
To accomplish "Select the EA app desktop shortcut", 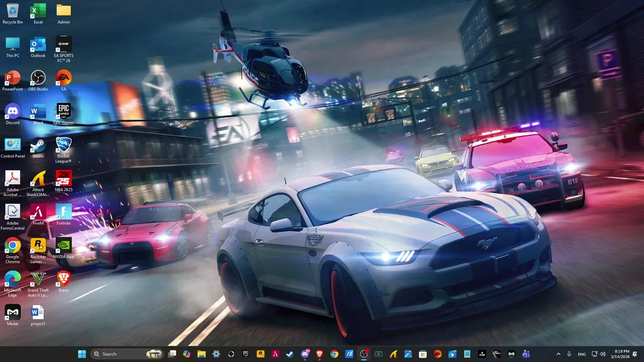I will tap(63, 80).
